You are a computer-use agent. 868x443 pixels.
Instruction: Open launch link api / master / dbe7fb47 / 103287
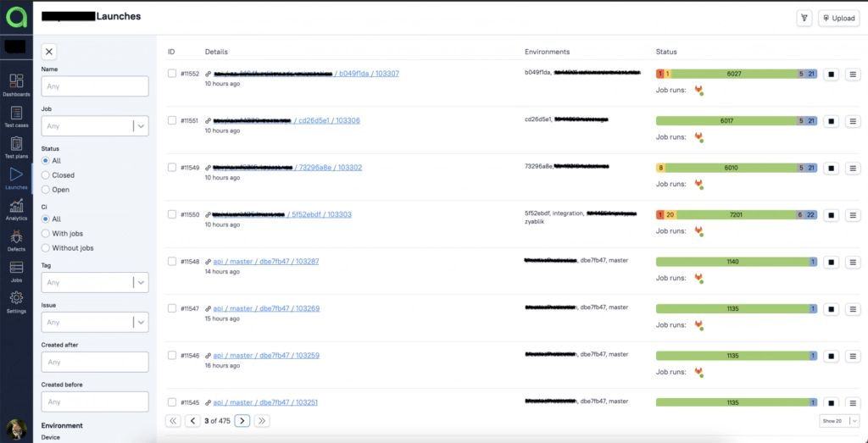[x=266, y=262]
